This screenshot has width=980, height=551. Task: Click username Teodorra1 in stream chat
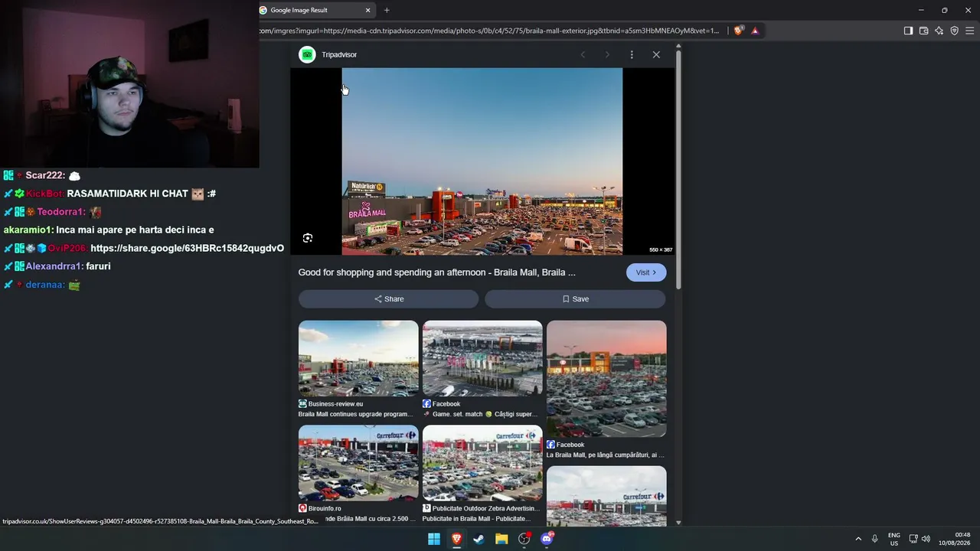pyautogui.click(x=58, y=212)
